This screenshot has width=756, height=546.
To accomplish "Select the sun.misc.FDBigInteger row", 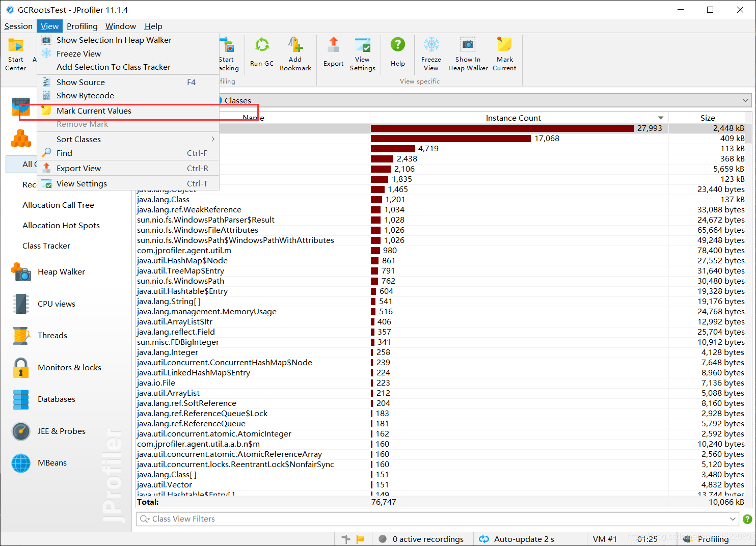I will click(441, 342).
